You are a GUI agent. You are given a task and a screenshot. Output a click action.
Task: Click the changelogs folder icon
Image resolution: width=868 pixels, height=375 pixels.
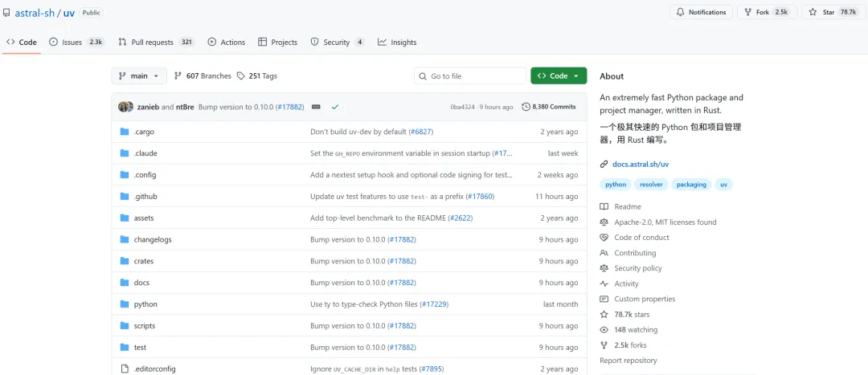pos(125,239)
